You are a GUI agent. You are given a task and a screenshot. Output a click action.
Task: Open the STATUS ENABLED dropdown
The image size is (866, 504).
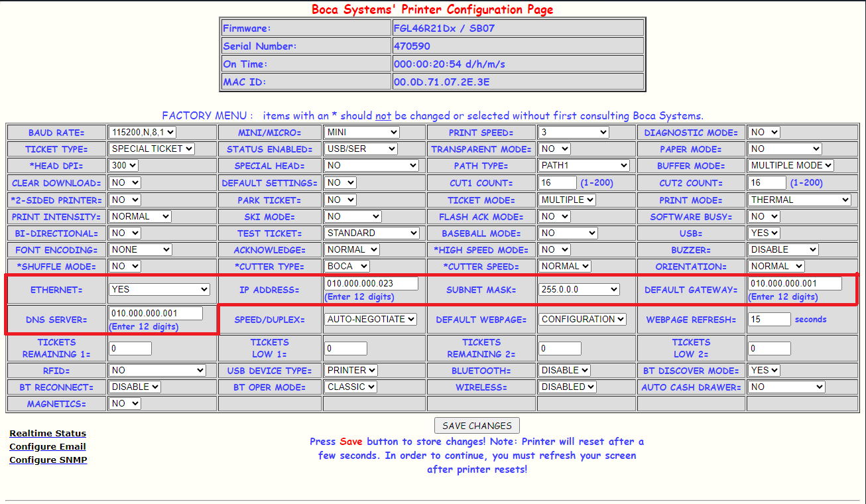[x=361, y=149]
